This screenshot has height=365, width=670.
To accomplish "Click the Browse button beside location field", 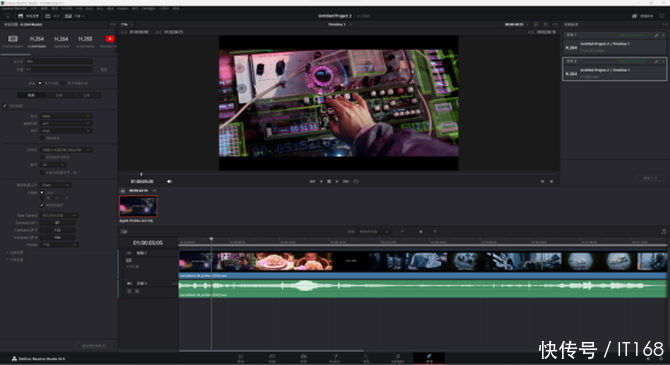I will [104, 69].
